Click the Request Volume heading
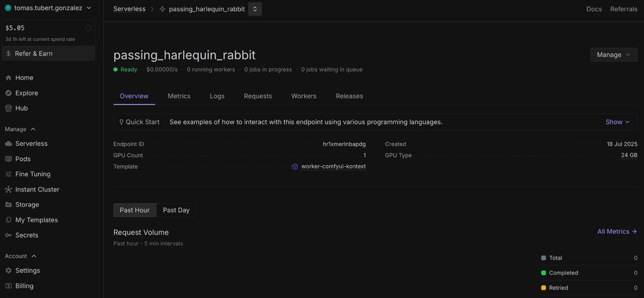 [x=141, y=233]
